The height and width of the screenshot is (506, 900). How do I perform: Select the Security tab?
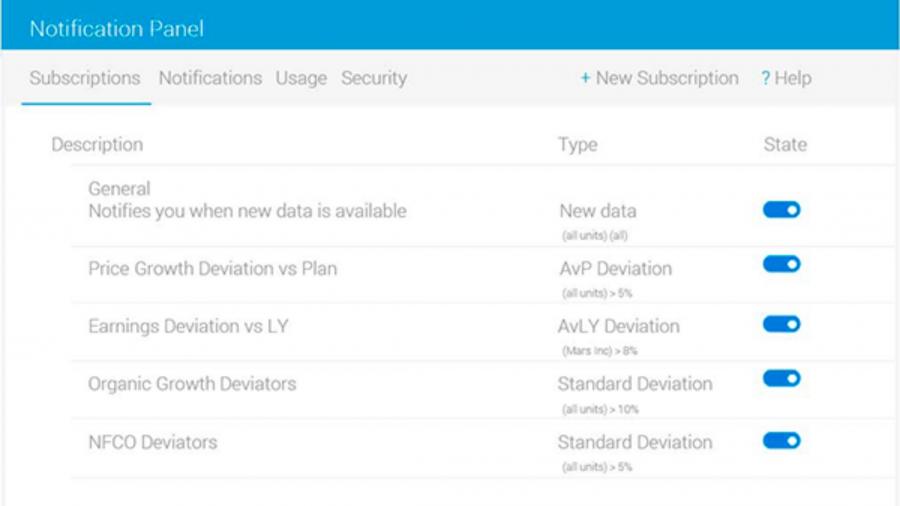[374, 78]
